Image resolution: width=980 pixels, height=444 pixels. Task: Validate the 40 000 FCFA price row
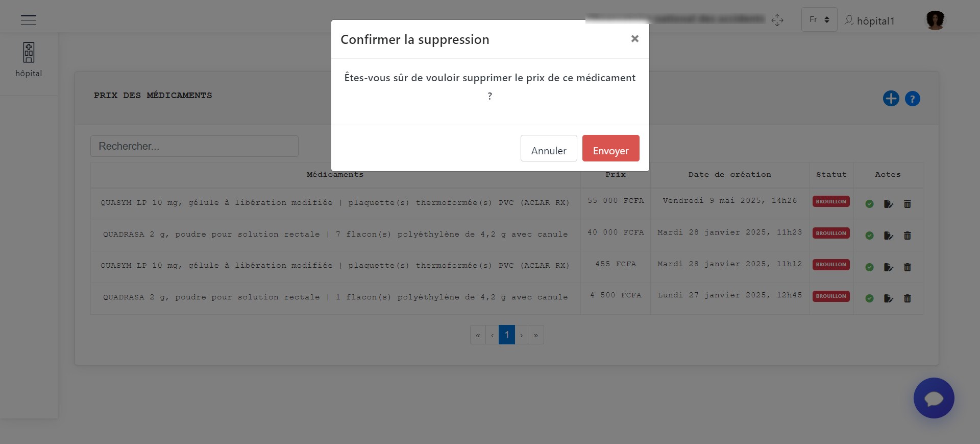click(x=870, y=236)
